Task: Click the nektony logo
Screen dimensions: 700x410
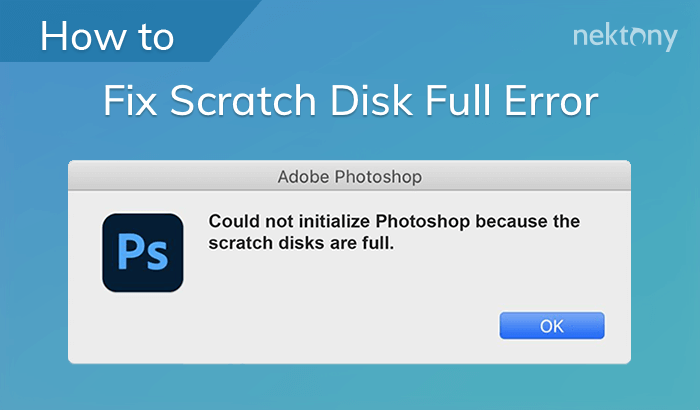Action: point(623,37)
